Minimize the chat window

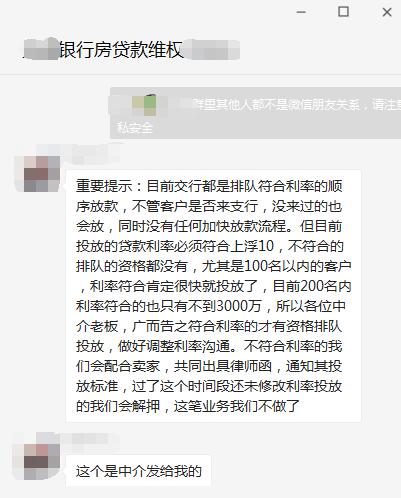coord(301,12)
